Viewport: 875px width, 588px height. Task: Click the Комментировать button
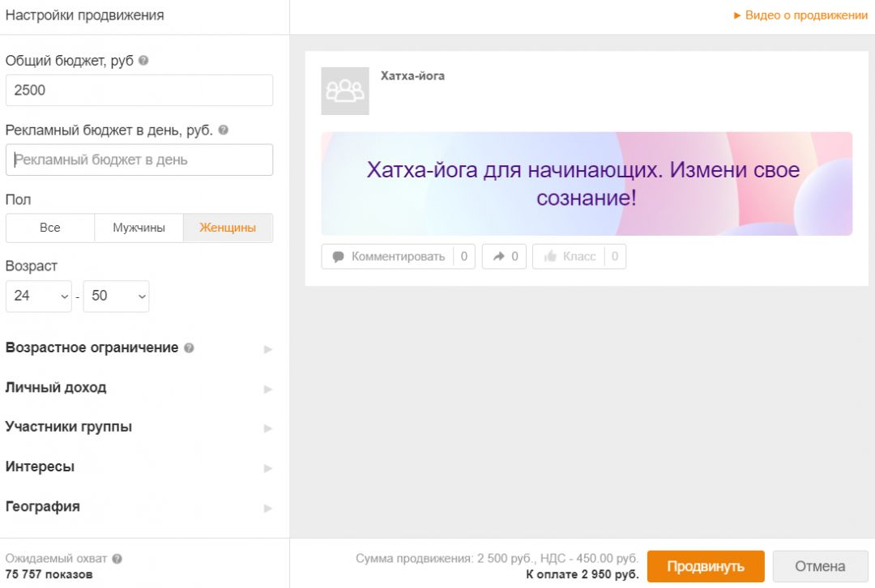398,257
